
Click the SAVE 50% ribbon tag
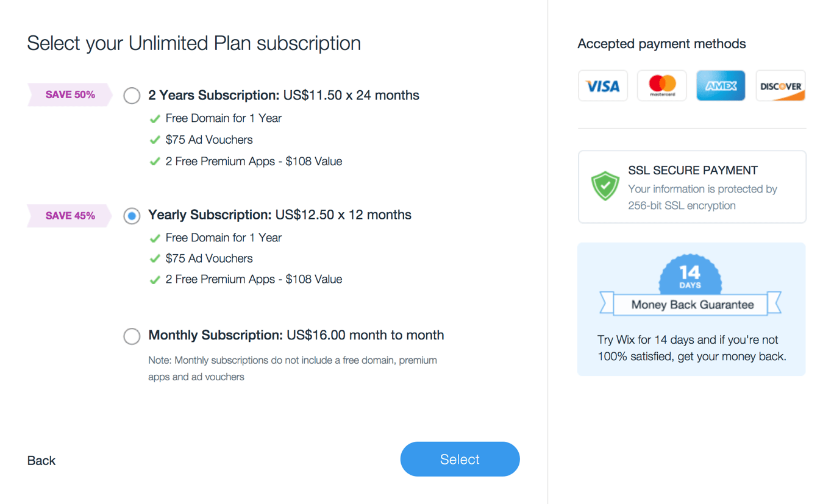(x=70, y=94)
